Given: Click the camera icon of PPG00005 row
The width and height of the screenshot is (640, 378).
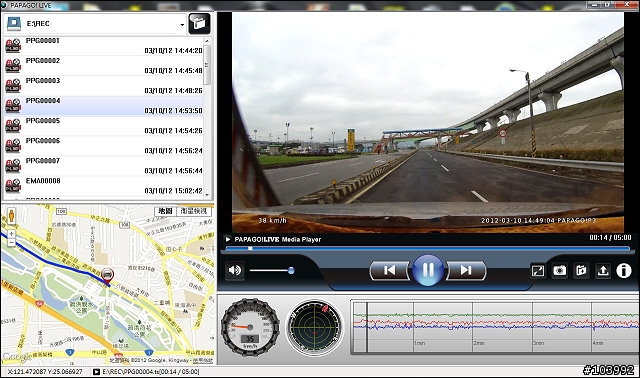Looking at the screenshot, I should (13, 126).
